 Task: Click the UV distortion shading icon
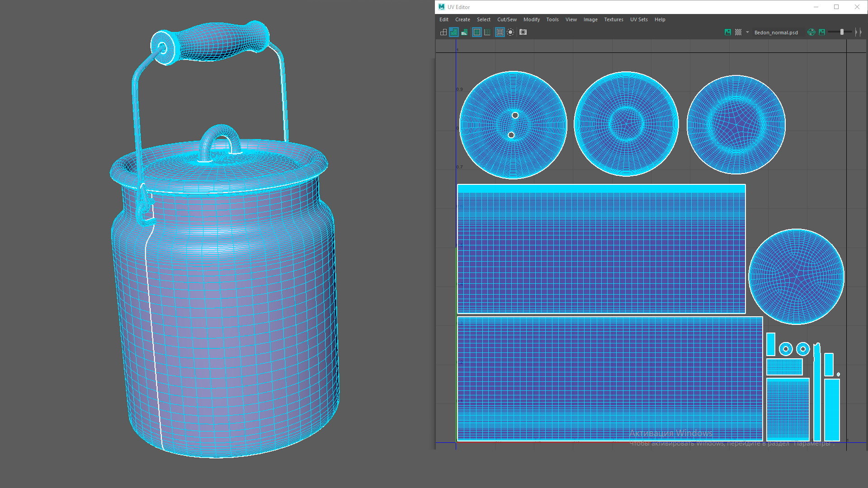(x=465, y=32)
